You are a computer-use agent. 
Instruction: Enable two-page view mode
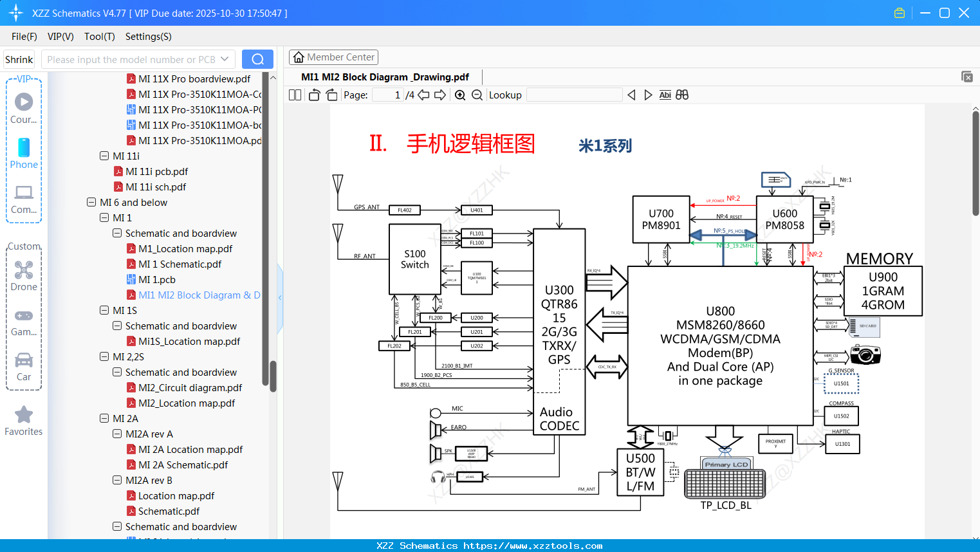294,95
